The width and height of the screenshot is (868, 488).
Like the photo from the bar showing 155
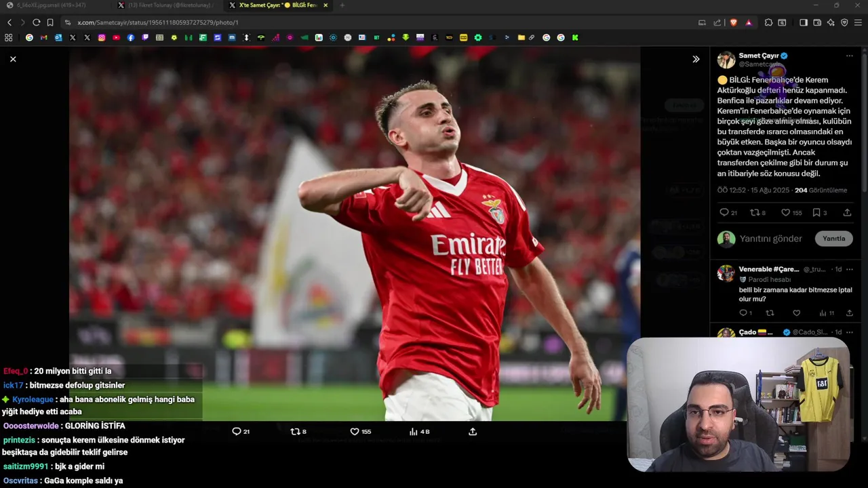(360, 431)
